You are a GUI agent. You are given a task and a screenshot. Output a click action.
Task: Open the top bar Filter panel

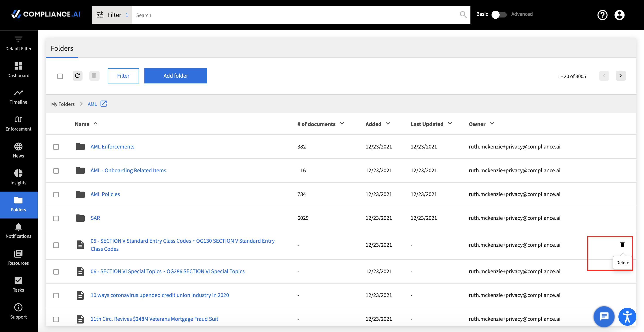(112, 15)
